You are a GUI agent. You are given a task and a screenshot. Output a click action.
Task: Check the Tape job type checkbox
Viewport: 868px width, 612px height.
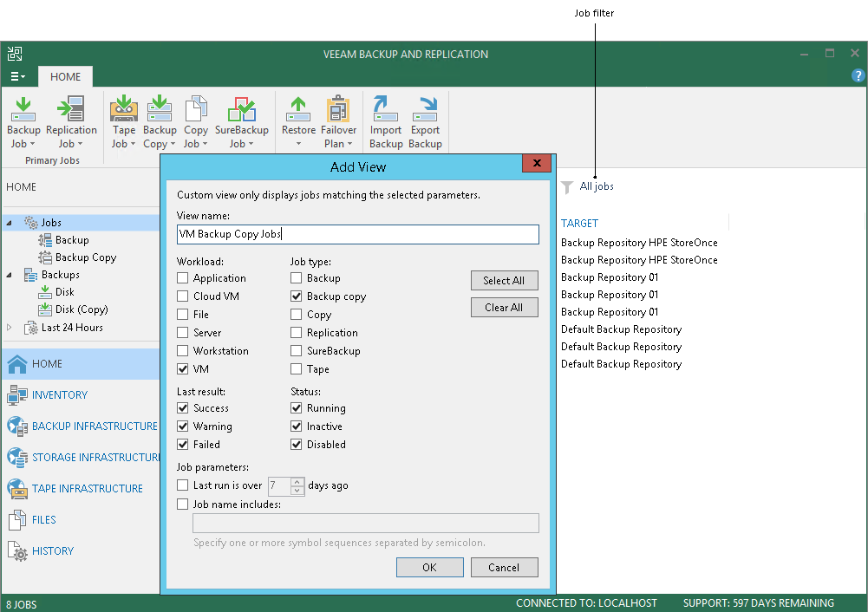pos(297,369)
